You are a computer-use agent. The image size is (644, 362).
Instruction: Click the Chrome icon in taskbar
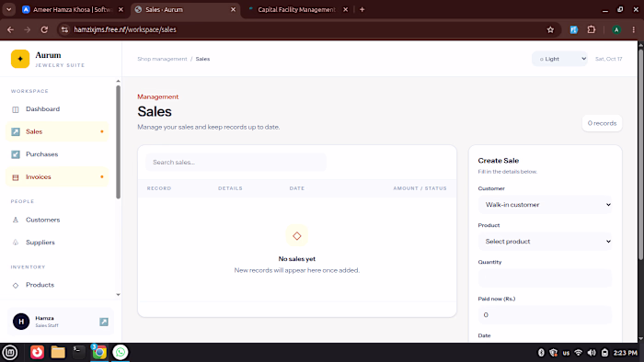[x=99, y=352]
